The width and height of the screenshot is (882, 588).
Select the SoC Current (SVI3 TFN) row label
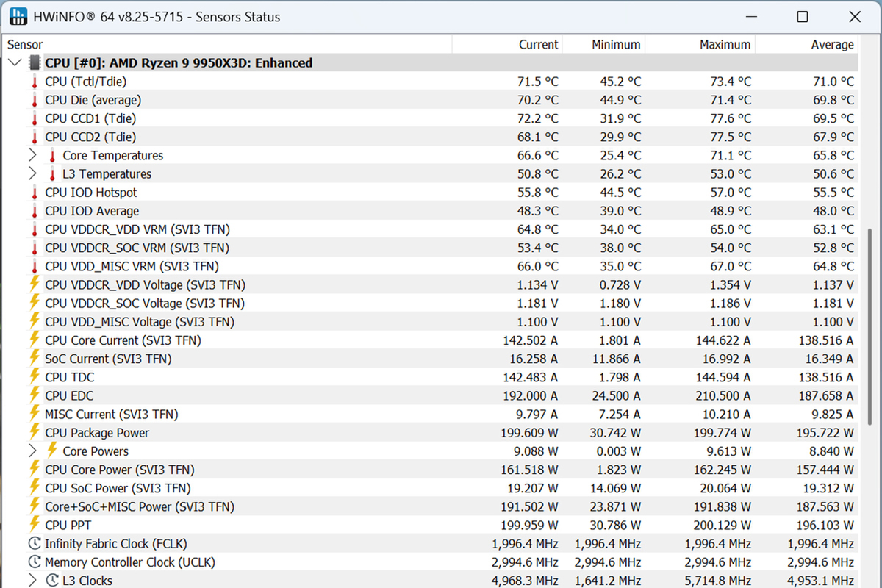tap(108, 359)
